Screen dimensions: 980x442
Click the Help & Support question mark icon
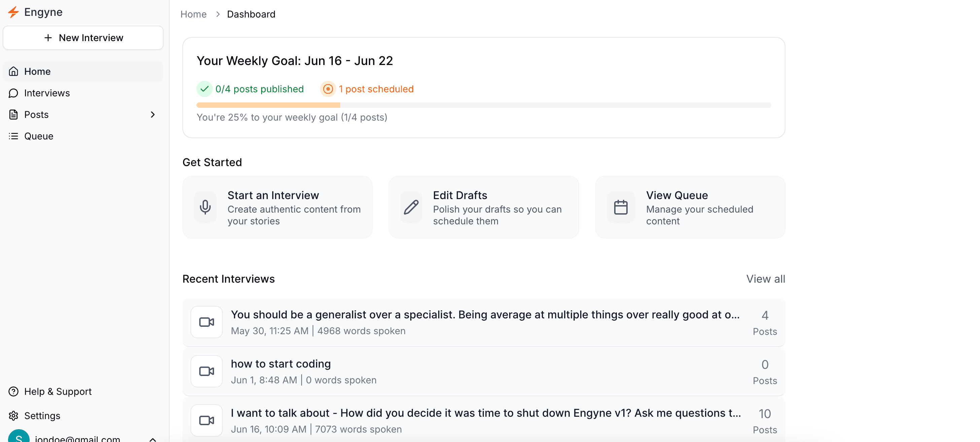click(x=14, y=391)
